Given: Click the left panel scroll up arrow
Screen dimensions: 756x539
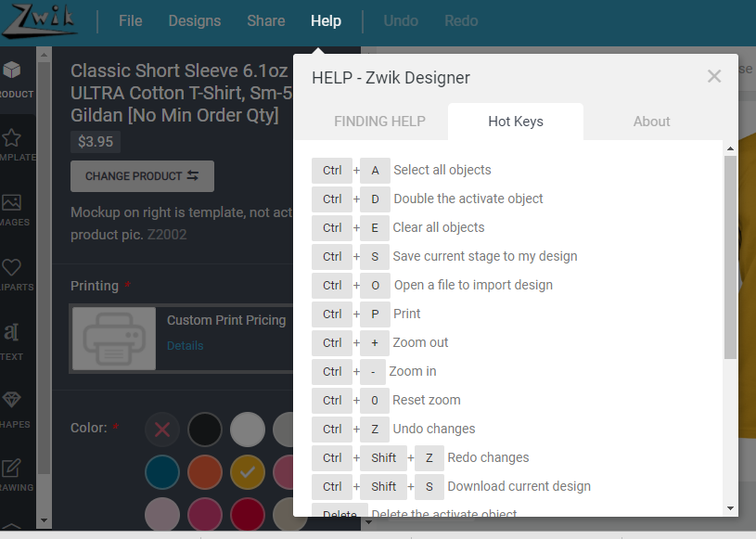Looking at the screenshot, I should (44, 55).
